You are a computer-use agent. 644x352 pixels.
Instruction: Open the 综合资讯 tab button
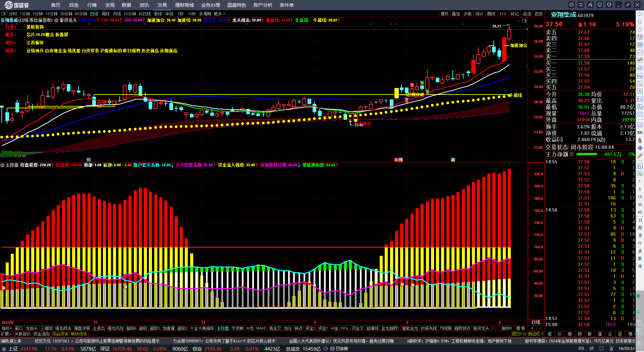tap(60, 334)
